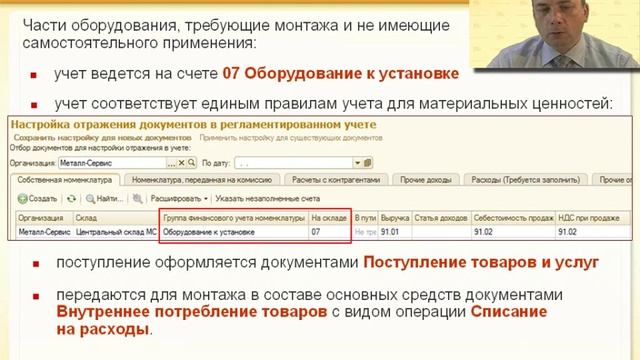This screenshot has height=360, width=640.
Task: Open the Организация selection ellipsis button
Action: 171,163
